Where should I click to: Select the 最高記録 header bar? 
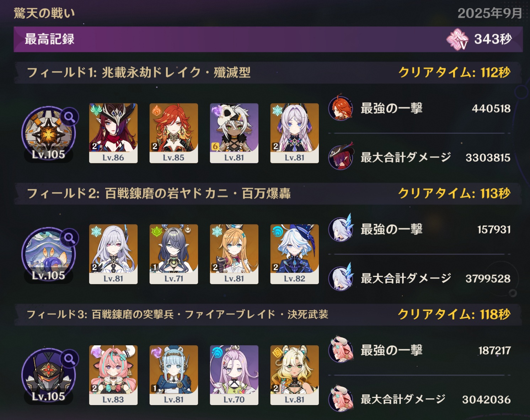point(268,39)
